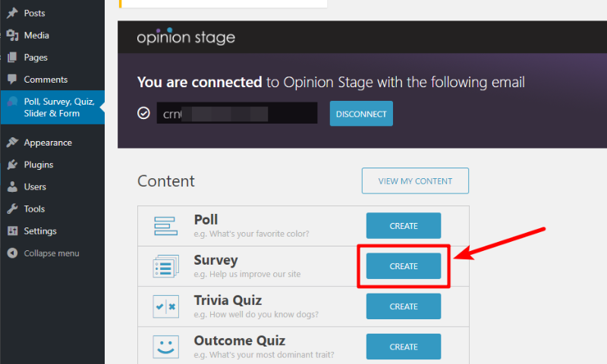607x364 pixels.
Task: Click the Appearance paintbrush icon
Action: (x=12, y=143)
